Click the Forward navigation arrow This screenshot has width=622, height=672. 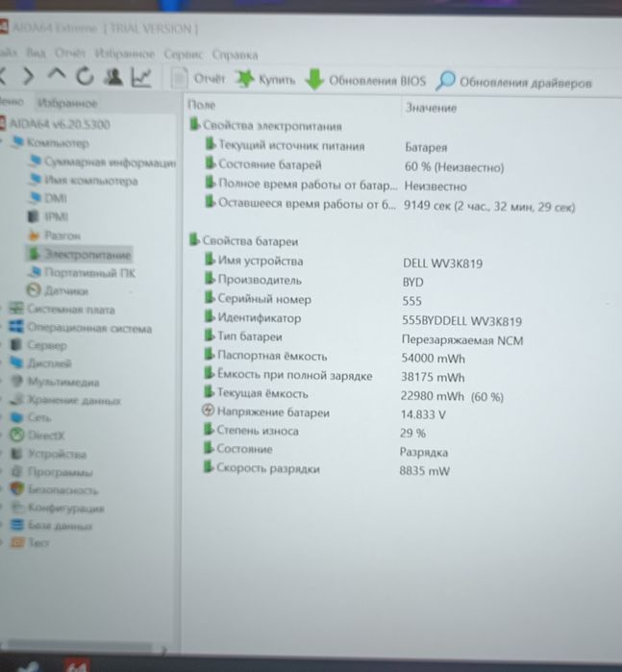[x=28, y=76]
